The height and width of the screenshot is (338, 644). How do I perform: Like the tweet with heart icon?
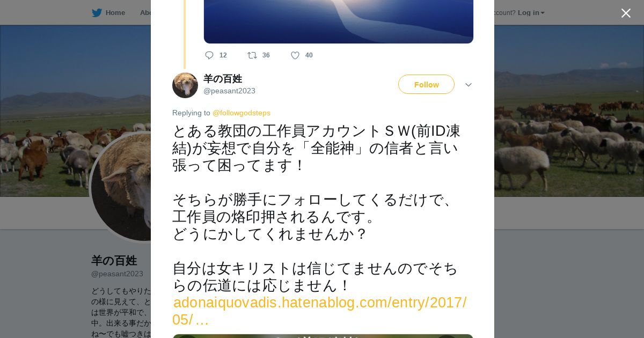point(295,55)
